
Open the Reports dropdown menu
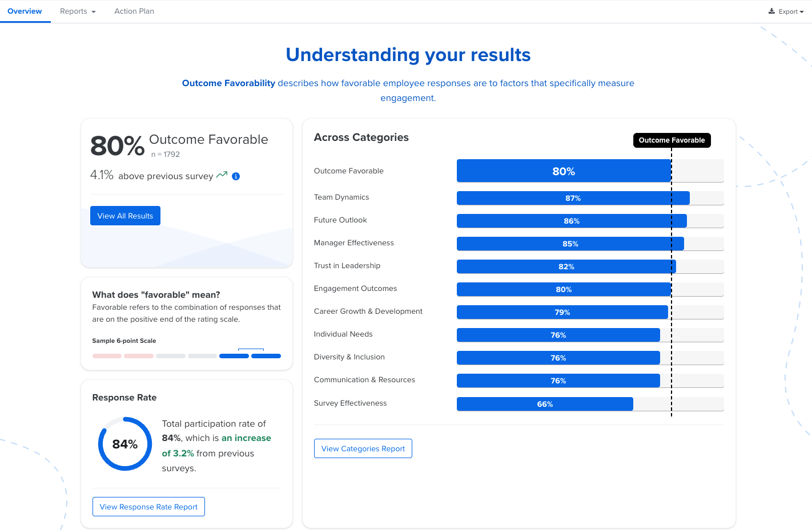point(78,11)
